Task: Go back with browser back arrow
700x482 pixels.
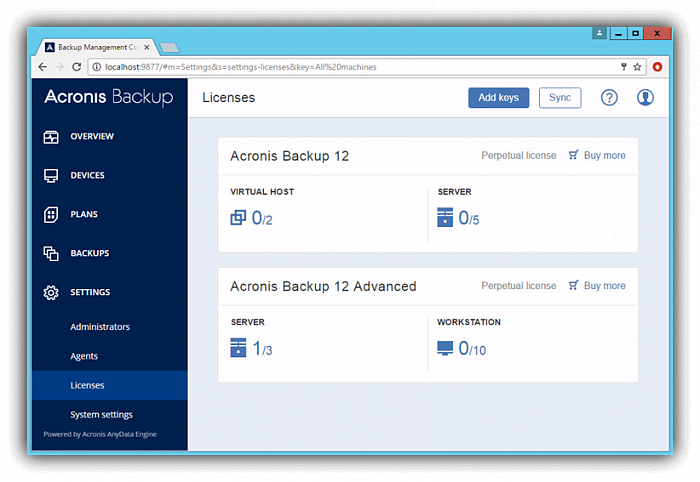Action: tap(42, 67)
